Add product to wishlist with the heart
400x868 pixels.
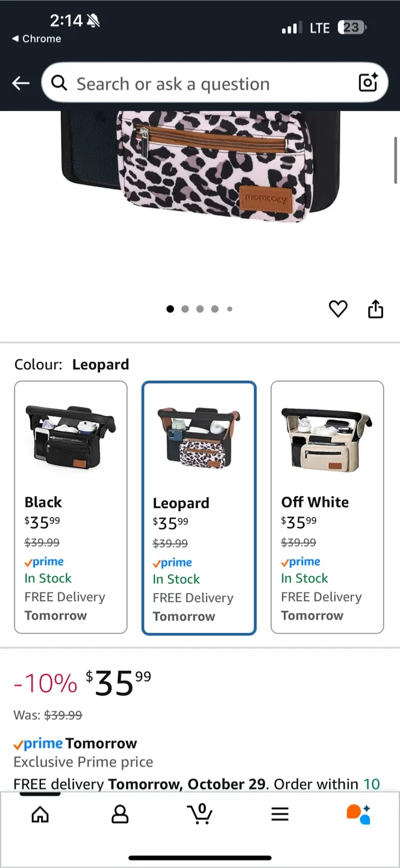pyautogui.click(x=338, y=309)
